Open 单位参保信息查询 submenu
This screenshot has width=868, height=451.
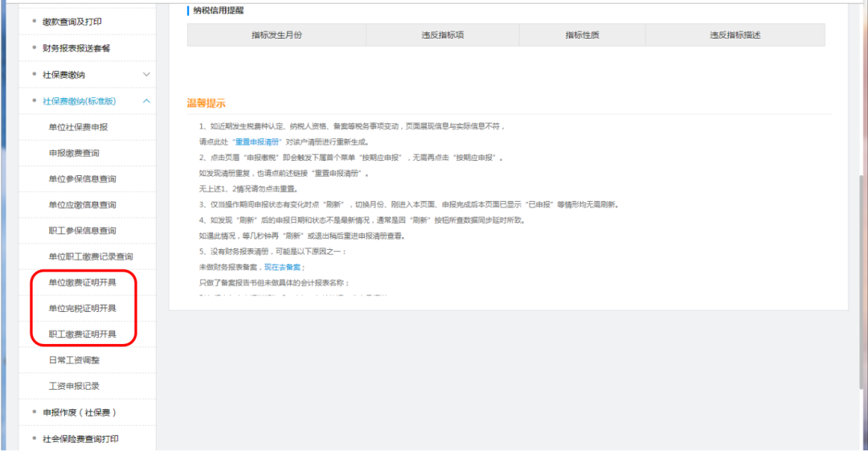83,179
